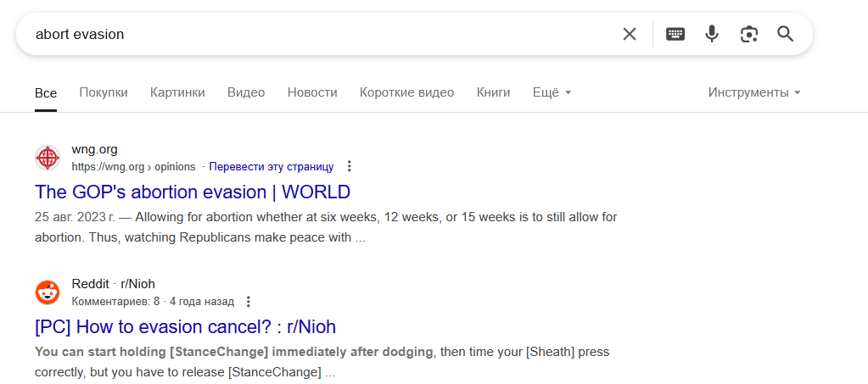Screen dimensions: 868x384
Task: Start voice search with microphone icon
Action: [x=711, y=34]
